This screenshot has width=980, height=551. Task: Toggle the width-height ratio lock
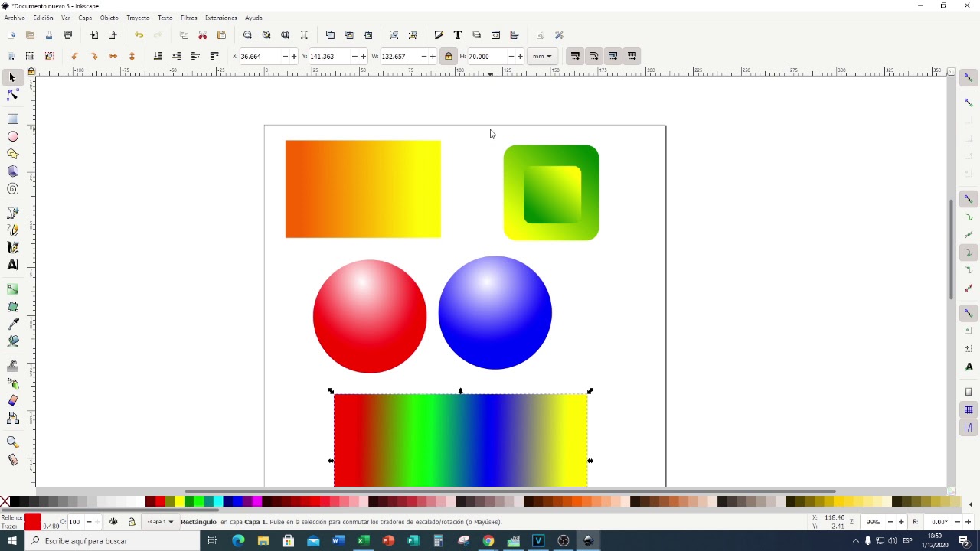point(449,56)
